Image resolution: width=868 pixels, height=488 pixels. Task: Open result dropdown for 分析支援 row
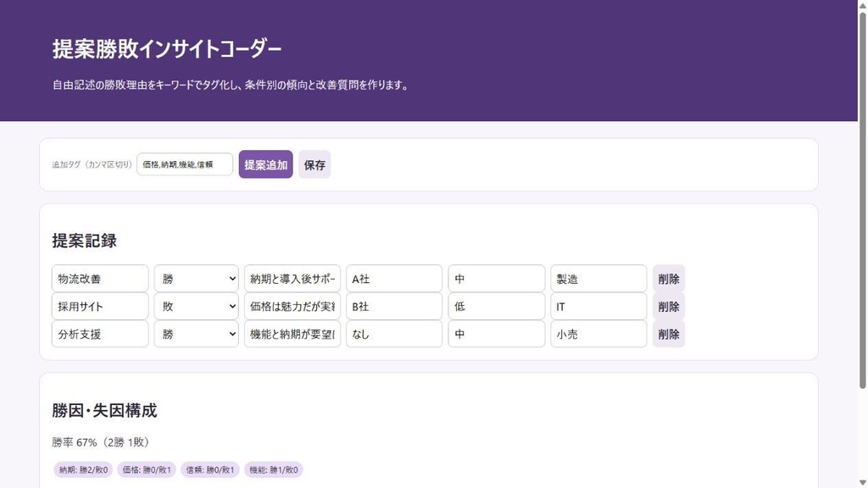[197, 334]
